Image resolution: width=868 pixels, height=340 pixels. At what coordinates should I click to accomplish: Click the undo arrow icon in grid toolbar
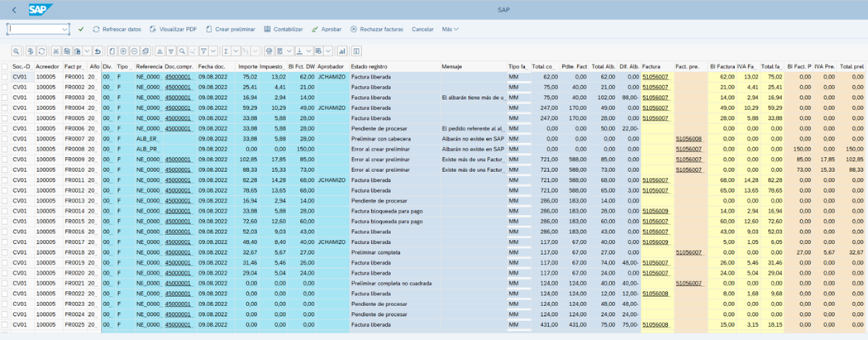(x=98, y=50)
